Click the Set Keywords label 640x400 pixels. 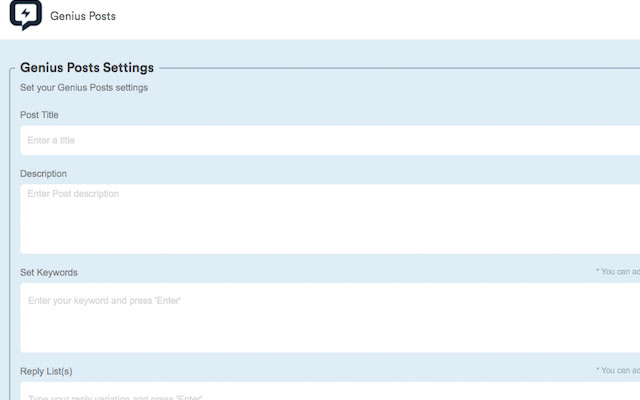coord(49,273)
